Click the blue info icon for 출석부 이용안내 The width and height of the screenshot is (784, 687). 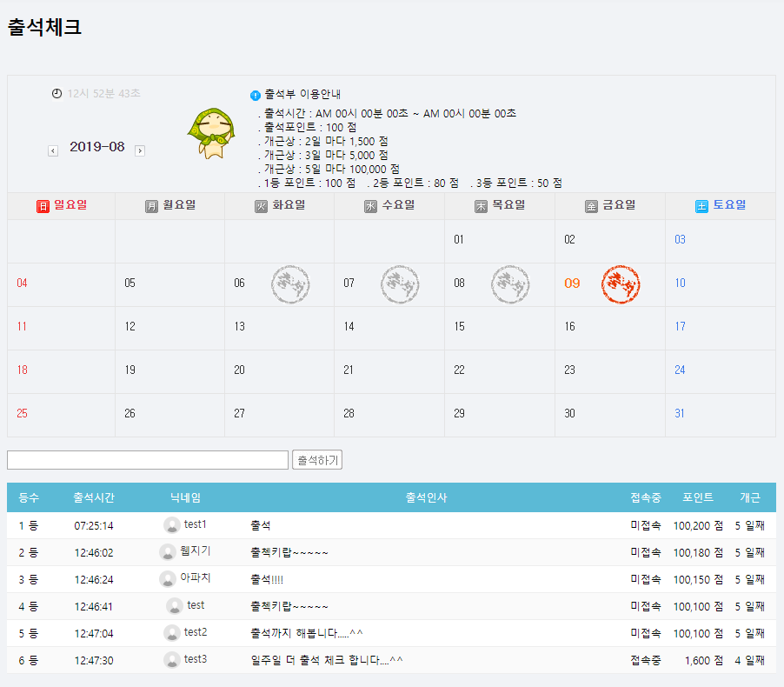pyautogui.click(x=255, y=95)
